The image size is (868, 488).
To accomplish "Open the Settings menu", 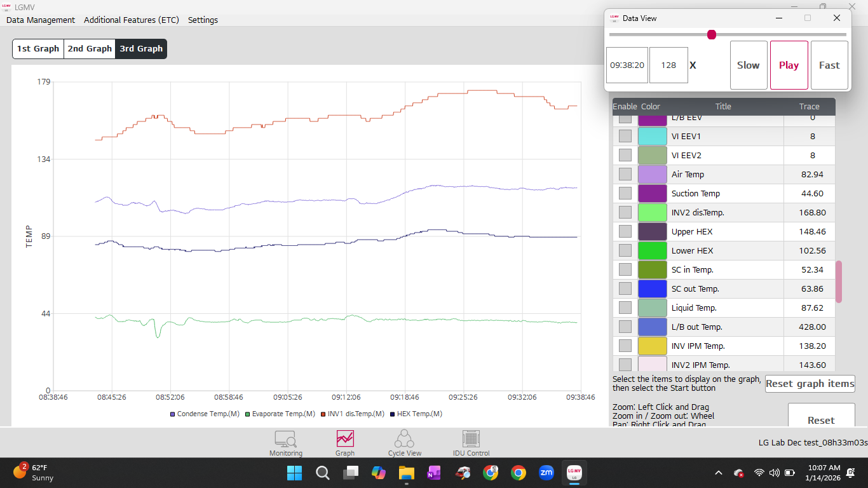I will coord(203,20).
